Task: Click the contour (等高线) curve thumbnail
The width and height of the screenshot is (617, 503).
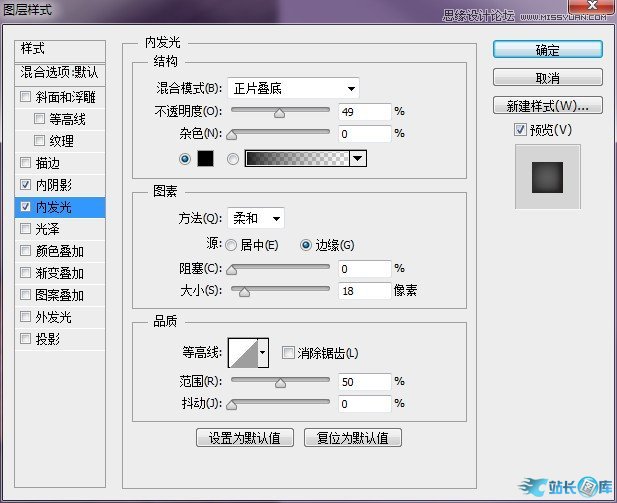Action: coord(243,352)
